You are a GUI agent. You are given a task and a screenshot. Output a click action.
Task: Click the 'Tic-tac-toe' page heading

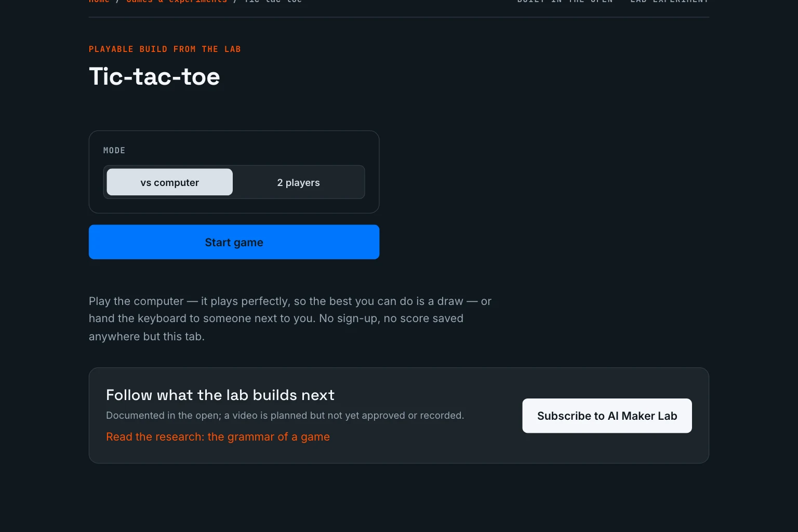point(154,76)
